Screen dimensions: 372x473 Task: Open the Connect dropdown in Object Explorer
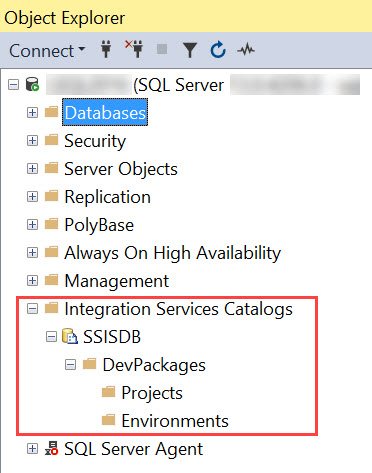point(47,51)
